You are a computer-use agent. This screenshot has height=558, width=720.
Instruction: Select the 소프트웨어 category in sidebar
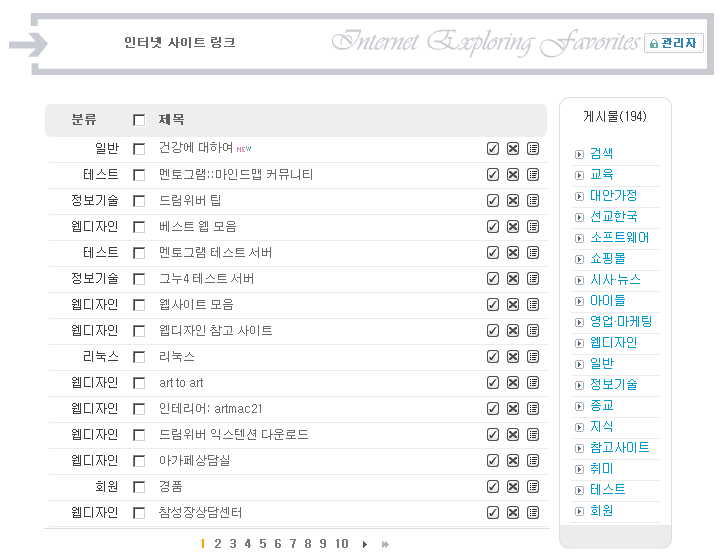click(618, 237)
